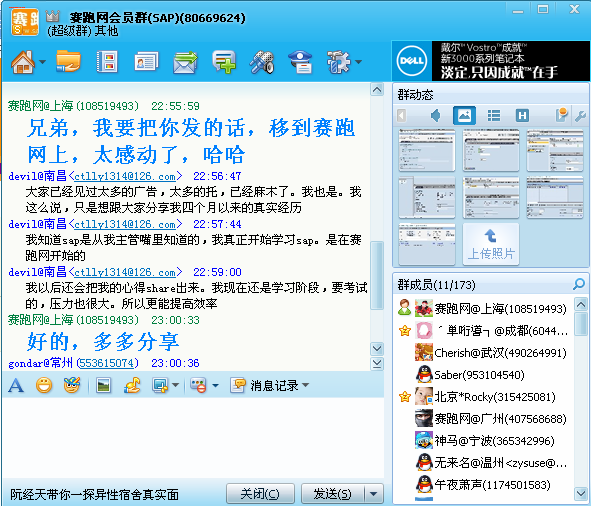Click the chat scrollbar down arrow
The width and height of the screenshot is (591, 506).
377,348
